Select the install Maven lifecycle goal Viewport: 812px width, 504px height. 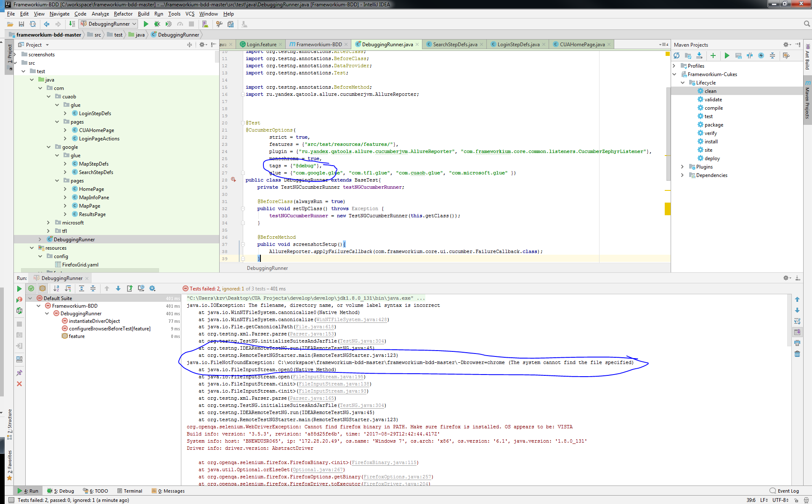[x=711, y=142]
